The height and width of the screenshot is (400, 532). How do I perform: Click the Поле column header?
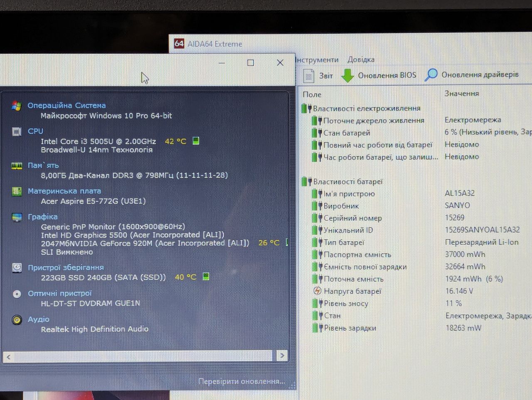[x=312, y=95]
